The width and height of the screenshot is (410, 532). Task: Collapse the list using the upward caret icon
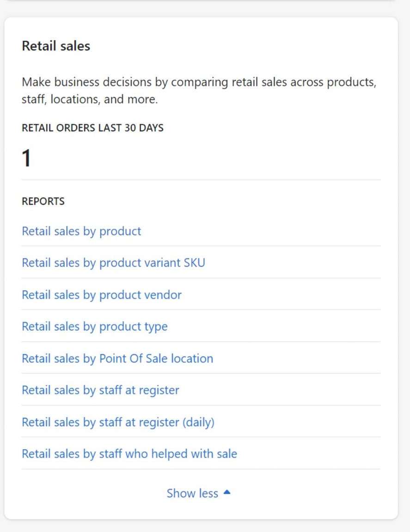(227, 492)
